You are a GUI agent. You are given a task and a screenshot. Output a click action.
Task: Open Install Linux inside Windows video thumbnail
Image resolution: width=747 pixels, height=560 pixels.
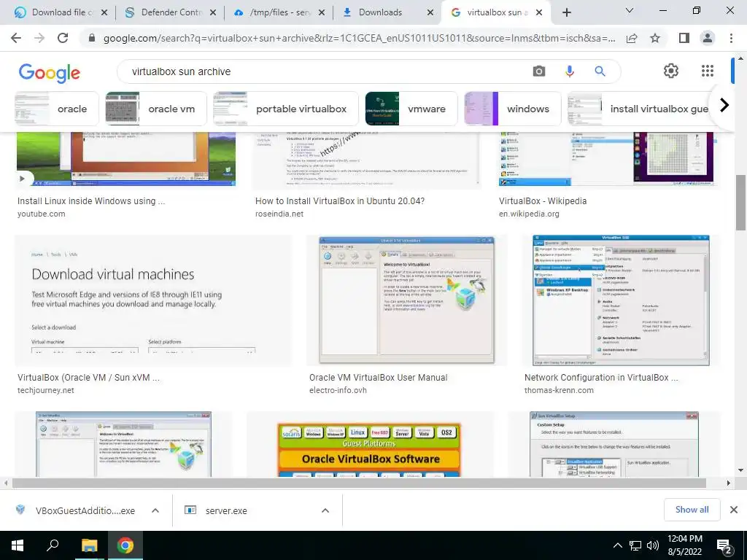coord(126,159)
